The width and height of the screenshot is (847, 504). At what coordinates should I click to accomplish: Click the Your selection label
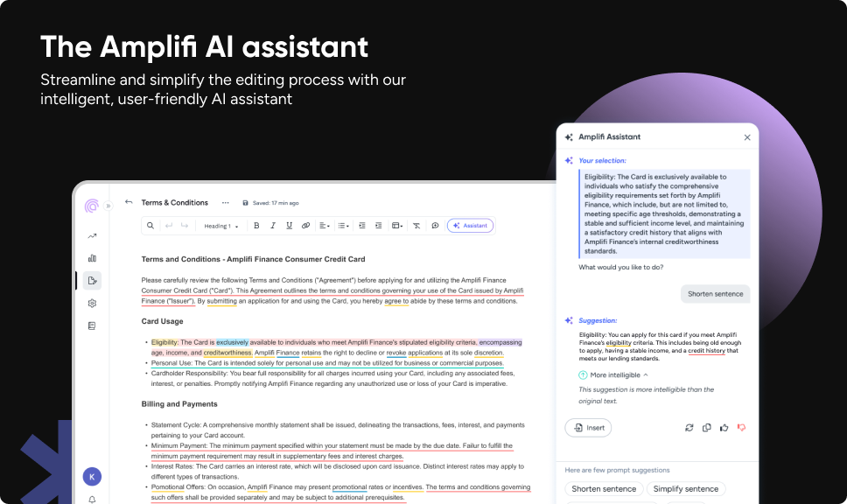(602, 160)
